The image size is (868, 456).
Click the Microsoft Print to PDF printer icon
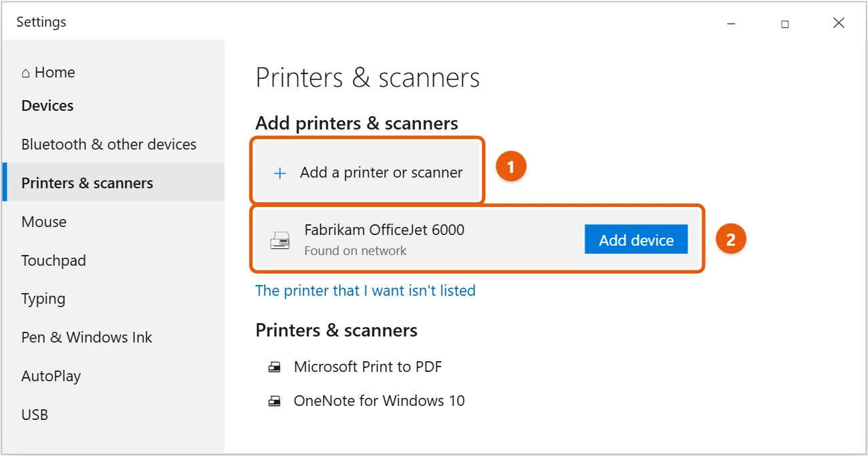pyautogui.click(x=275, y=367)
